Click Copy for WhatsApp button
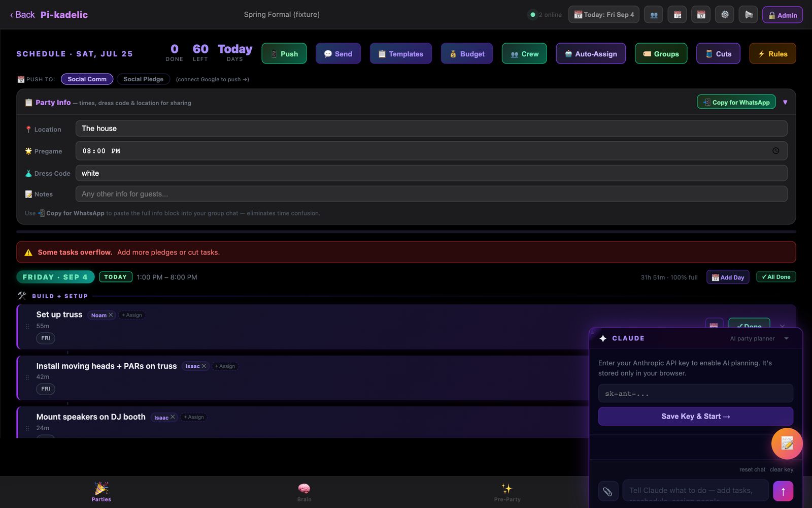The height and width of the screenshot is (508, 812). [x=736, y=102]
